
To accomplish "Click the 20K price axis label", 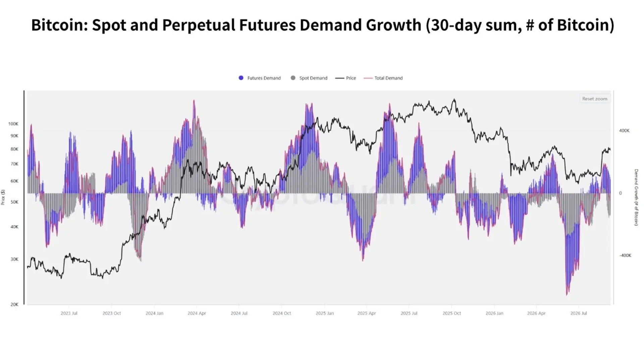I will 14,304.
